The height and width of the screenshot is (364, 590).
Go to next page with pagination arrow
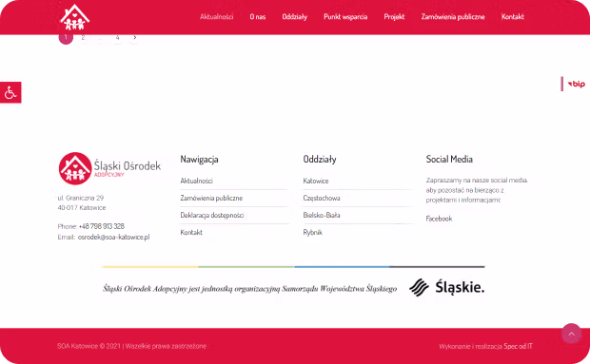click(135, 37)
